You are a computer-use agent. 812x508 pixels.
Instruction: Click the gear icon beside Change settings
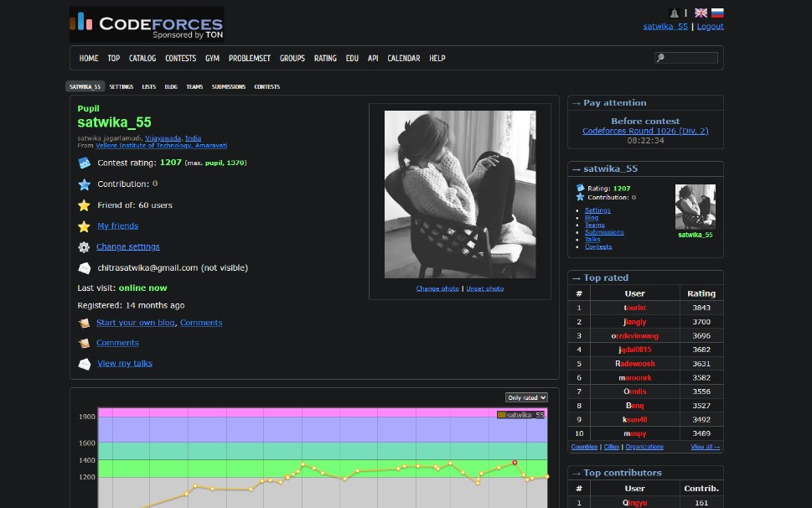pos(84,247)
